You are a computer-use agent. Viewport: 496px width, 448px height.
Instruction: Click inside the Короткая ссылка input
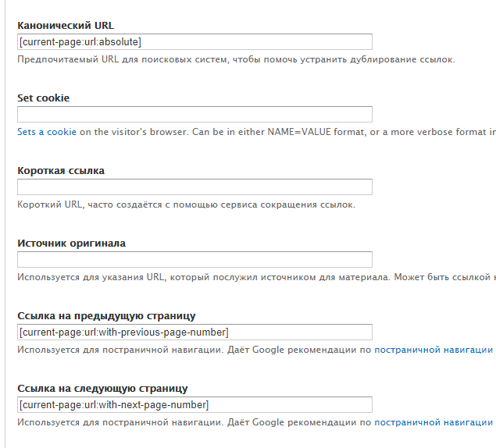194,187
